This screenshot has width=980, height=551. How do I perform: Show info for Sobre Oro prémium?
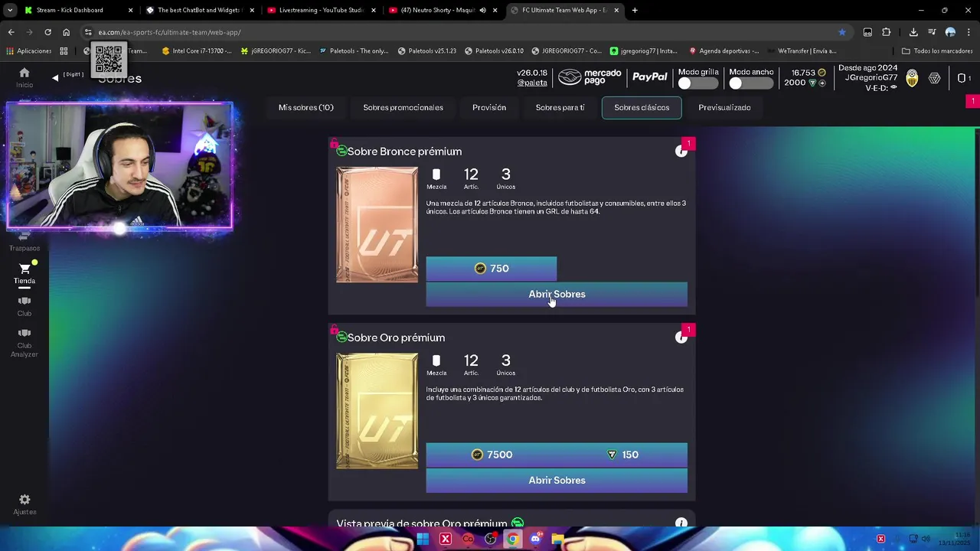tap(681, 337)
